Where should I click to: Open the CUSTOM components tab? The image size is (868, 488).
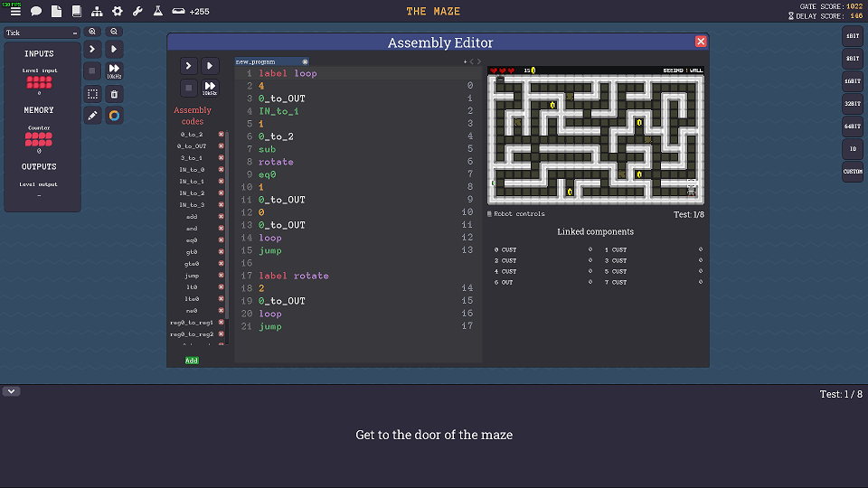pyautogui.click(x=853, y=171)
